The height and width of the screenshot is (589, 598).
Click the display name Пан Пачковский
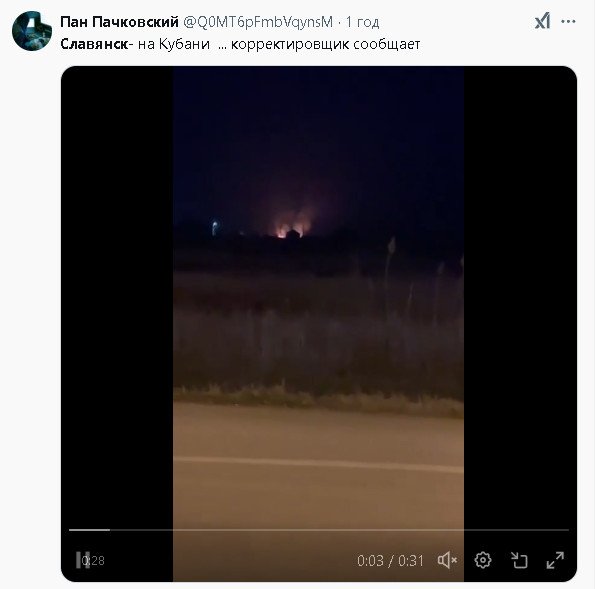point(119,22)
